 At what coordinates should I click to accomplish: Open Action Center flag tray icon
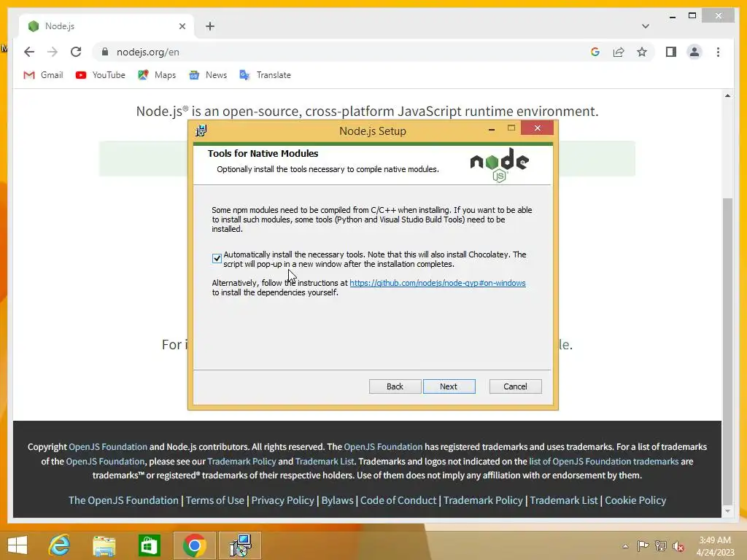coord(643,545)
